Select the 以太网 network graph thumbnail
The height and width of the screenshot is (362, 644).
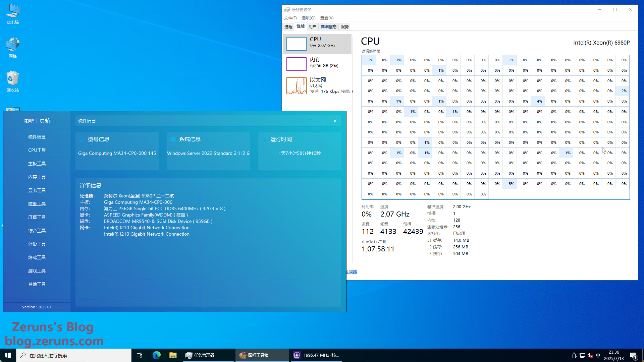(297, 86)
